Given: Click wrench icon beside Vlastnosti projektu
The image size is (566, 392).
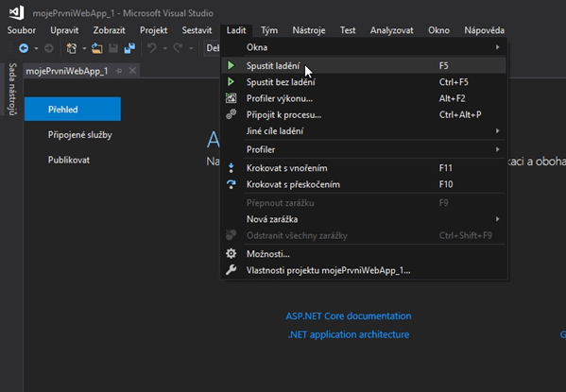Looking at the screenshot, I should 231,270.
